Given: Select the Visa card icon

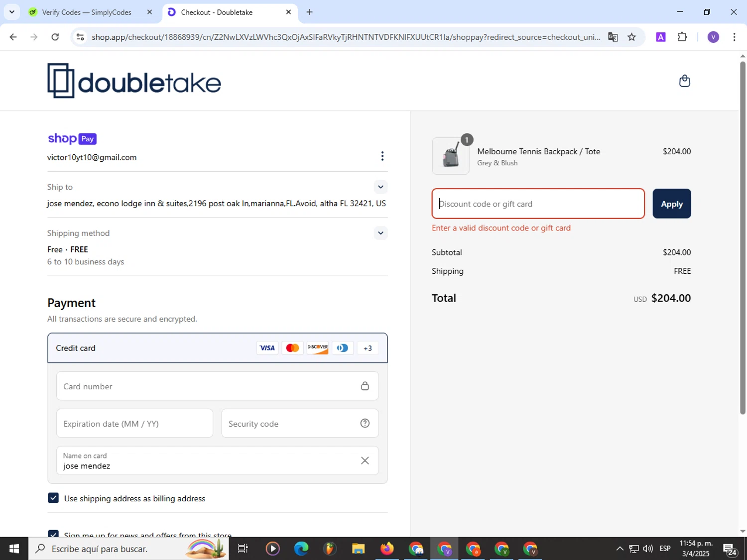Looking at the screenshot, I should [x=267, y=348].
